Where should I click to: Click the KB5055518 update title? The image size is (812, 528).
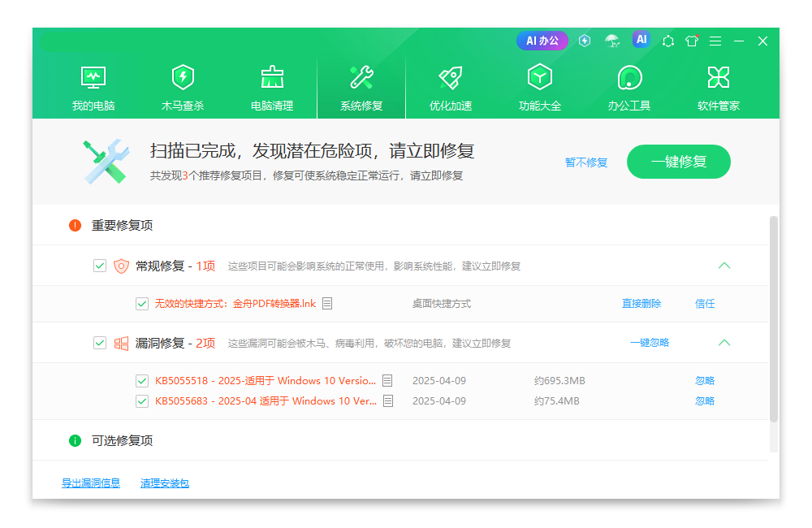(266, 381)
